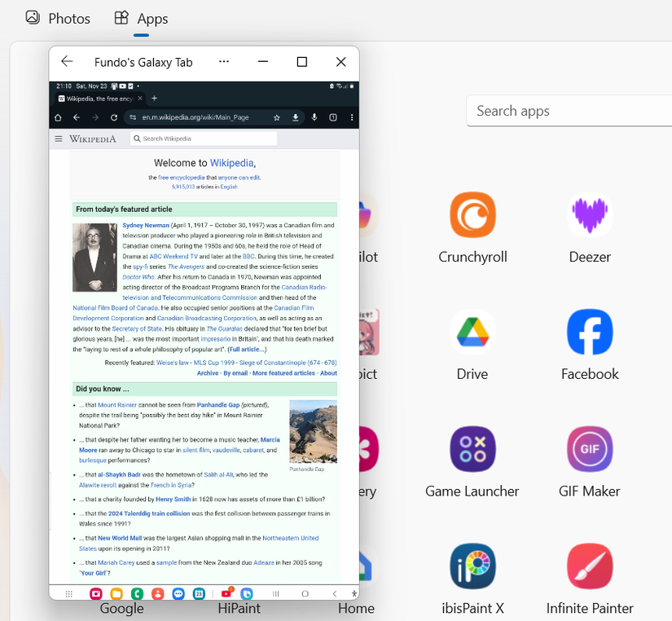
Task: Open ibisPaint X
Action: point(472,566)
